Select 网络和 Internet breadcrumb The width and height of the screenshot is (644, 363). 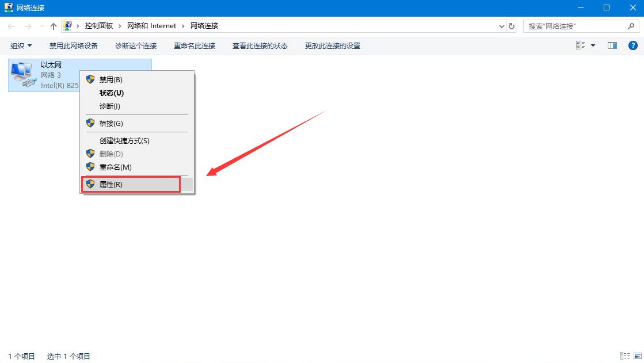coord(151,26)
